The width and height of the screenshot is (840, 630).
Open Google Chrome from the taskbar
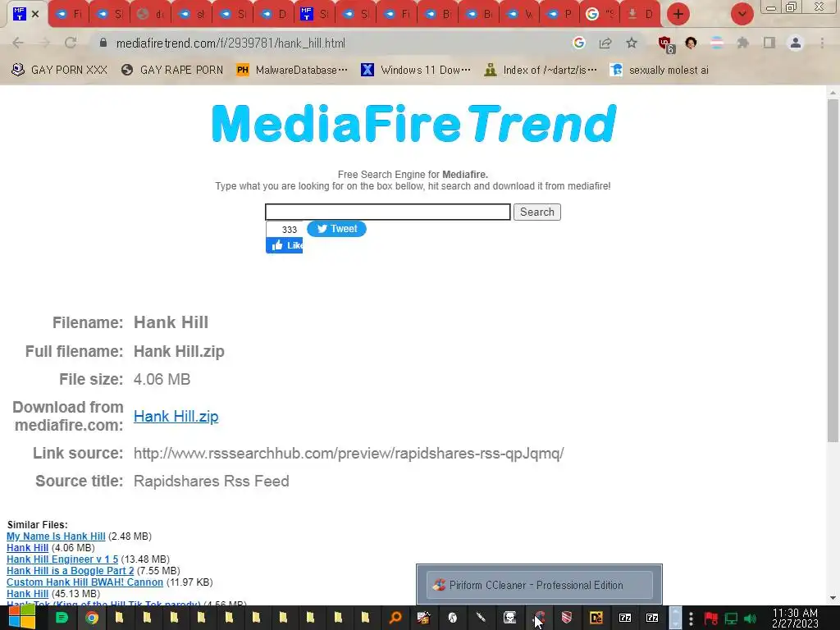click(92, 618)
